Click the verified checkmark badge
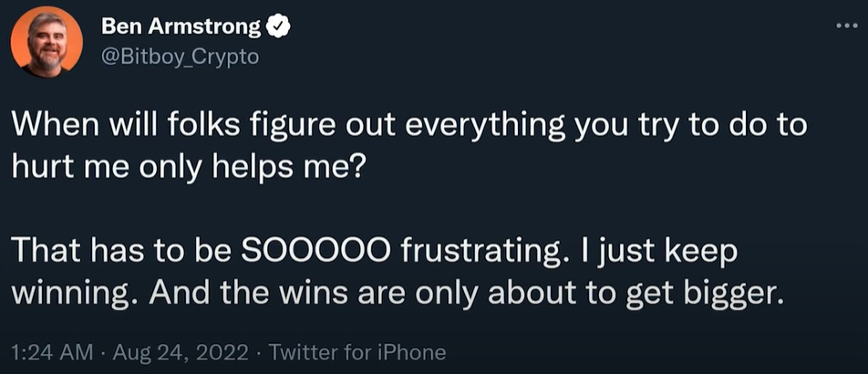Screen dimensions: 868x374 point(276,28)
